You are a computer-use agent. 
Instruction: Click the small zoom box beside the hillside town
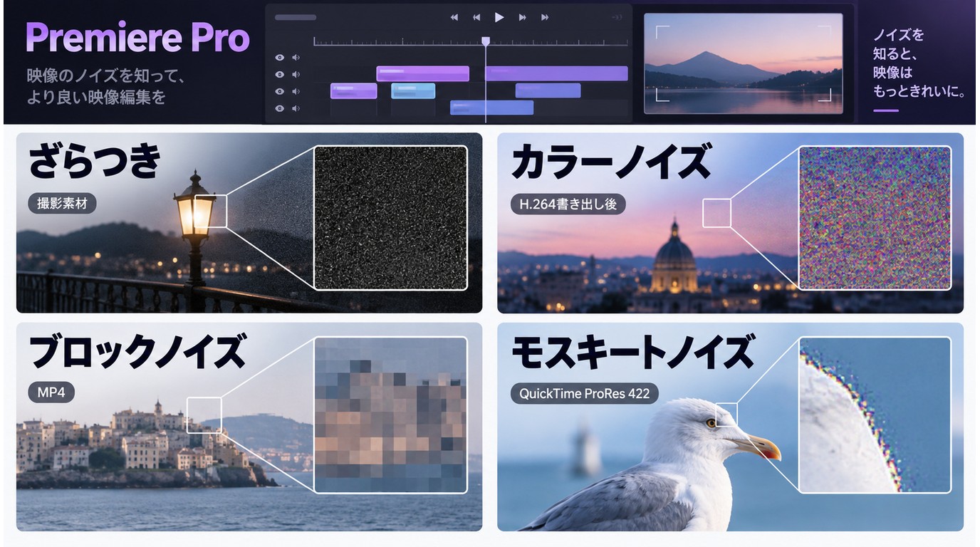[x=204, y=415]
